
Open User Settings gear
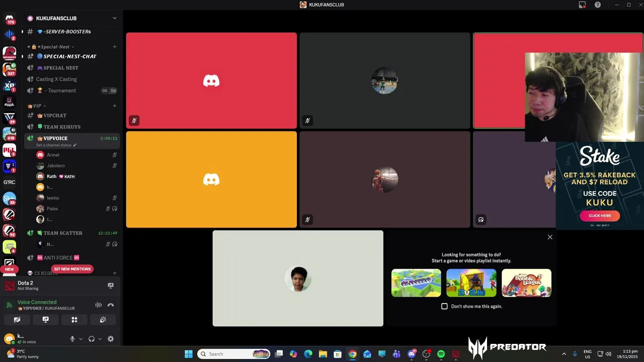coord(111,339)
